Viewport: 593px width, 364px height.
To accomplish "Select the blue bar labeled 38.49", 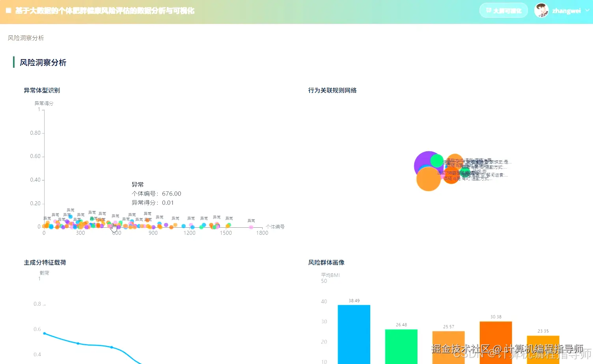I will (x=354, y=334).
